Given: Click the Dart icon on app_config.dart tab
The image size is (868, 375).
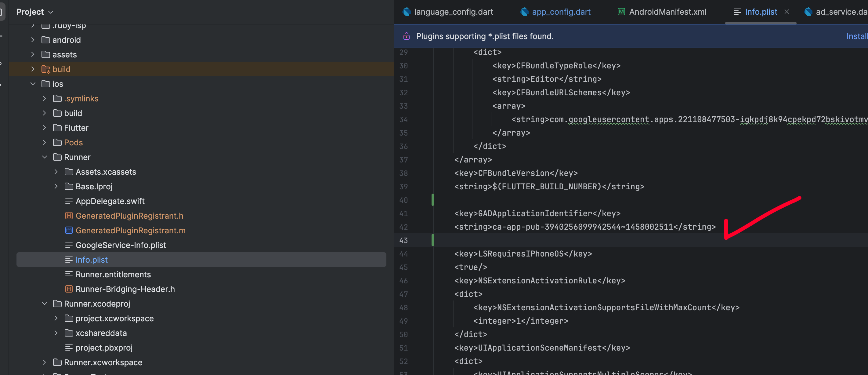Looking at the screenshot, I should coord(524,12).
